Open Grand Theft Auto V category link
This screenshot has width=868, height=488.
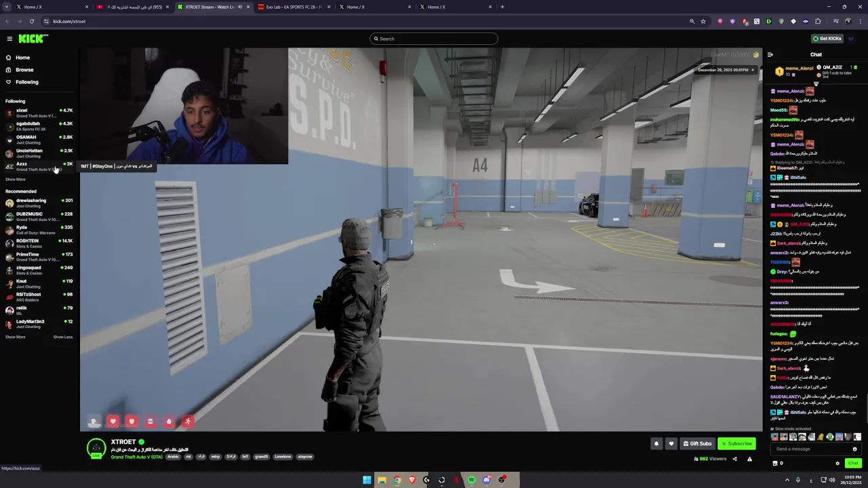[x=136, y=457]
